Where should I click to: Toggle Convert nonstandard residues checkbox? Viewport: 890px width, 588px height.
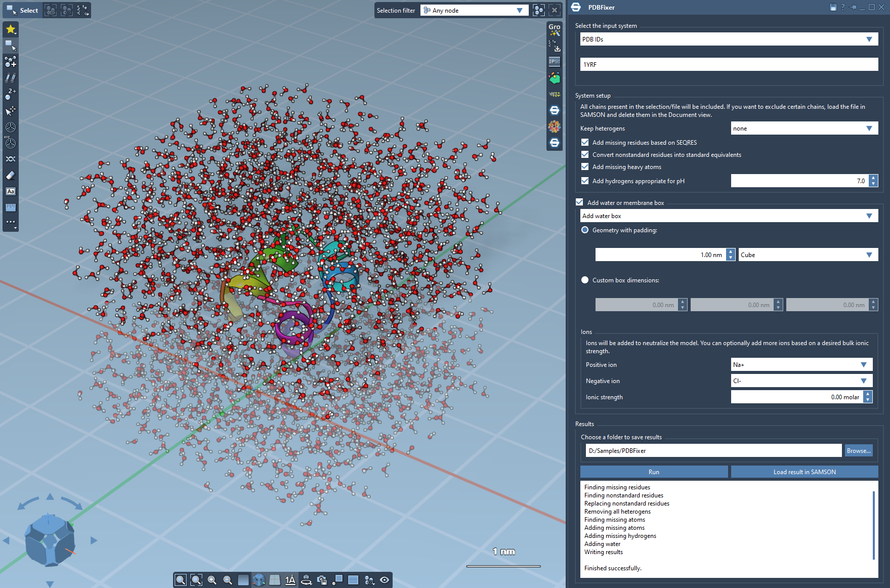click(585, 154)
